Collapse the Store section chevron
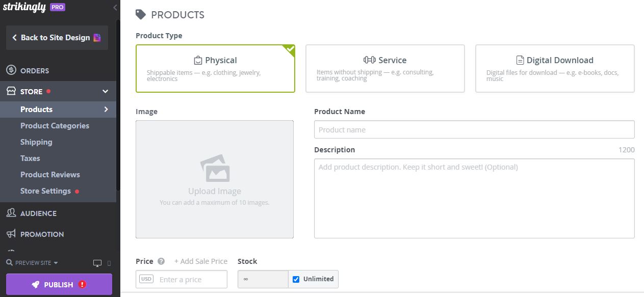 coord(106,91)
